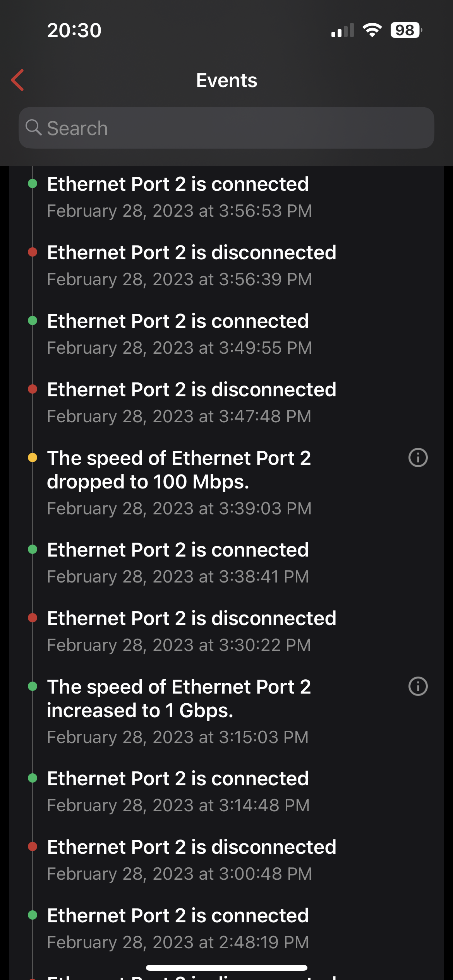
Task: Tap the yellow warning dot marker
Action: point(33,457)
